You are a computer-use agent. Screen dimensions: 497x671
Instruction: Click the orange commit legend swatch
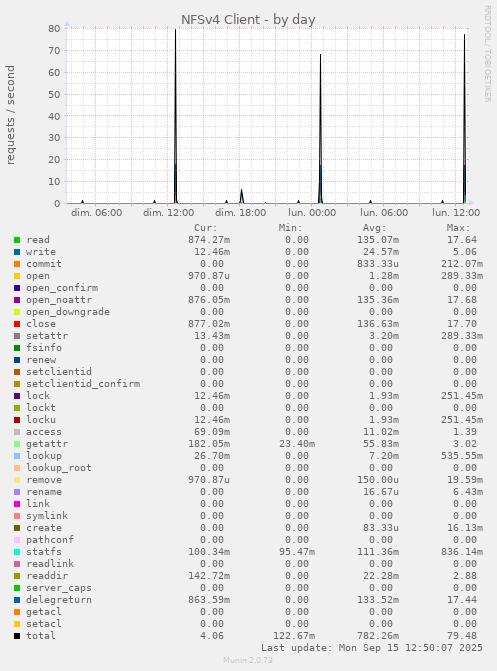pos(17,264)
